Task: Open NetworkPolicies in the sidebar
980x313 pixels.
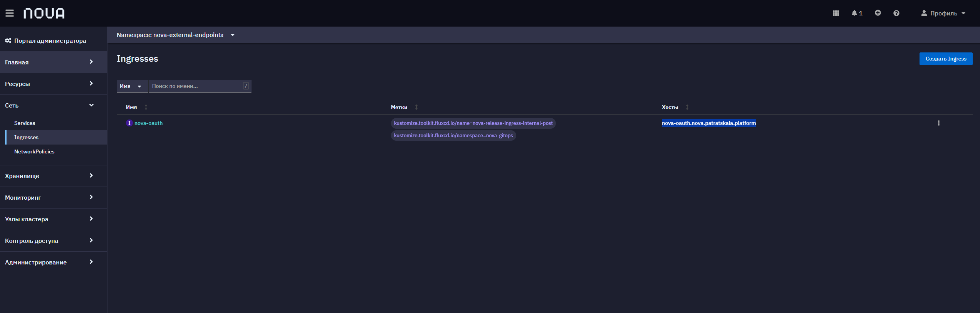Action: [x=34, y=151]
